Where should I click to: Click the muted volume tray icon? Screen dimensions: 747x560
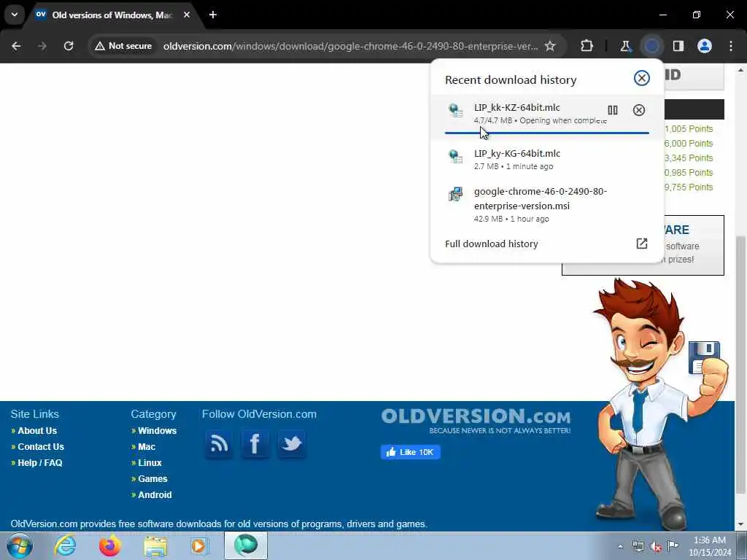[656, 547]
